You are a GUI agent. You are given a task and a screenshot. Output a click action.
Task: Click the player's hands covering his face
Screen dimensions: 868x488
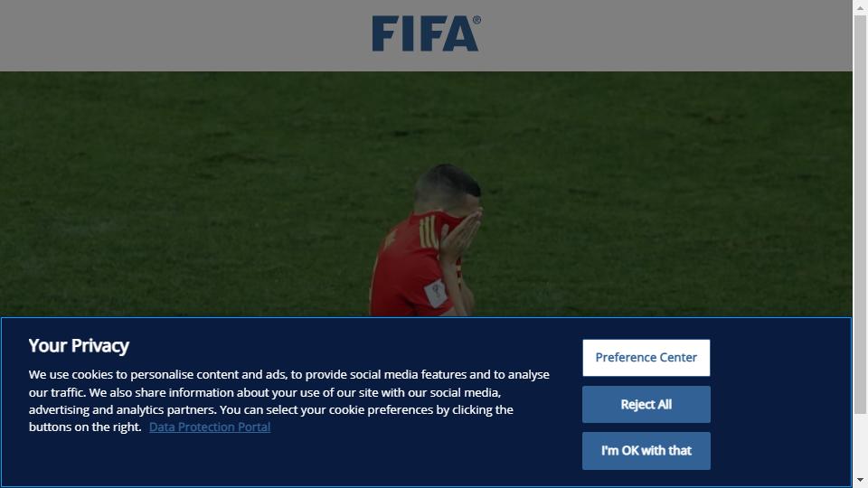[x=460, y=238]
